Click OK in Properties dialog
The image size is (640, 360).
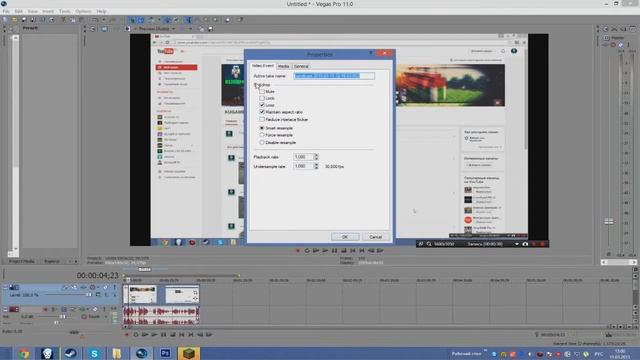pyautogui.click(x=345, y=237)
